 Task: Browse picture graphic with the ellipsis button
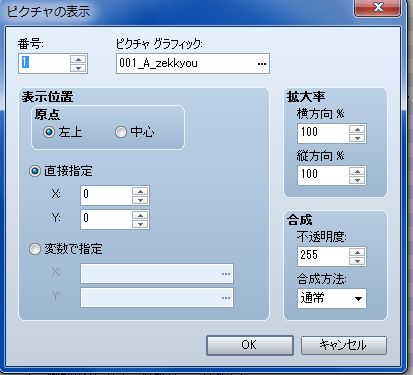coord(262,63)
